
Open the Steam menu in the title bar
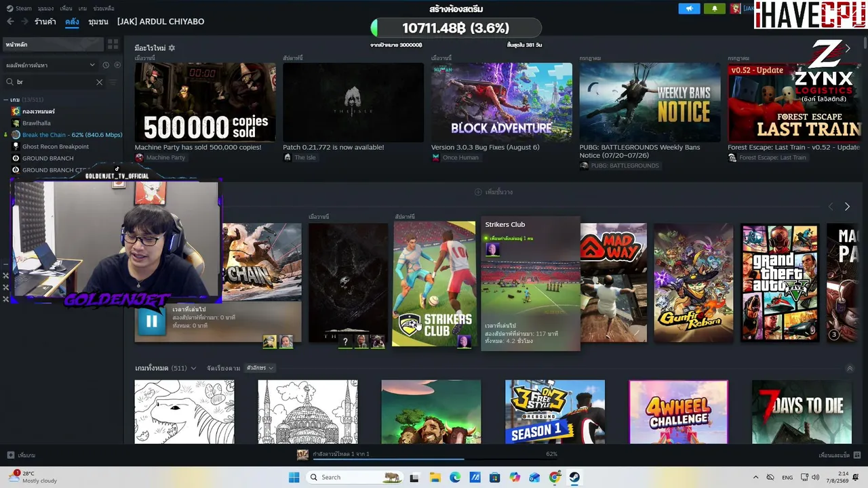pyautogui.click(x=20, y=9)
